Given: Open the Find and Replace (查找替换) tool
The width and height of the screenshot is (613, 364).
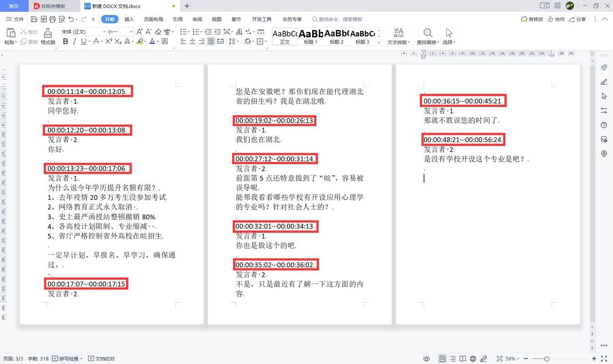Looking at the screenshot, I should [427, 36].
